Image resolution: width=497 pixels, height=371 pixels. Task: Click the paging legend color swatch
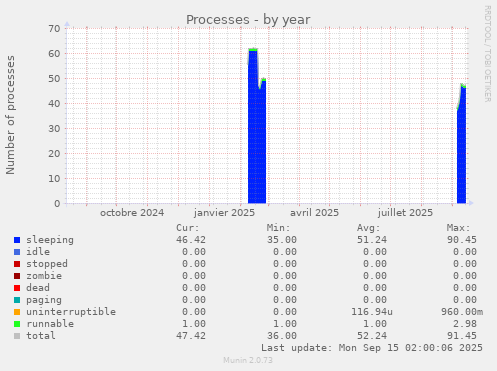click(x=17, y=300)
